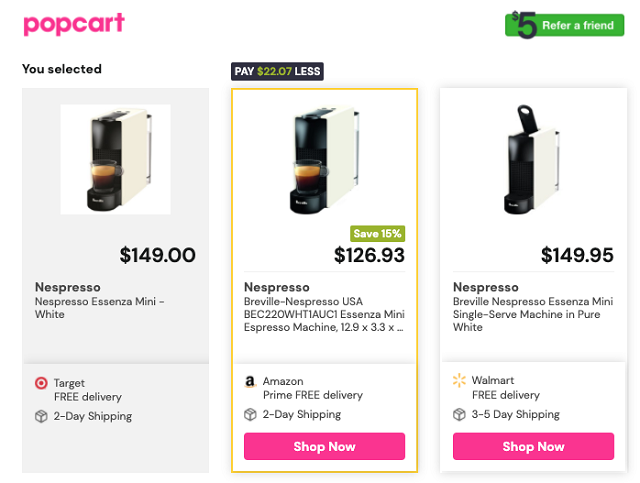Click the $5 Refer a friend button
This screenshot has height=483, width=640.
pos(564,25)
